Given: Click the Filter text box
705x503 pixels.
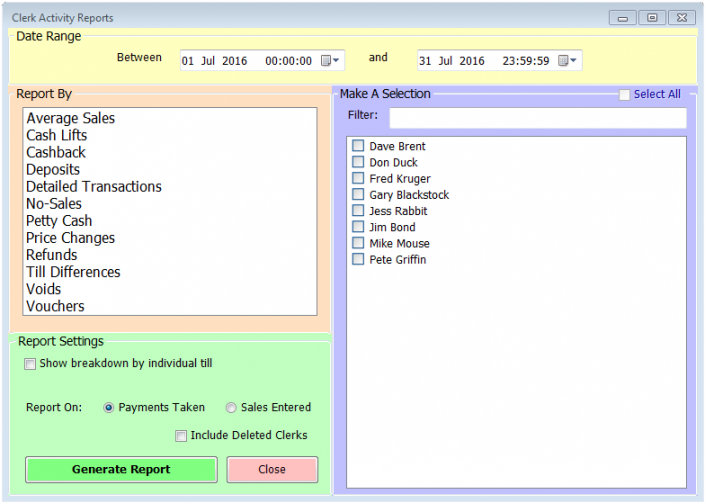Looking at the screenshot, I should [x=538, y=118].
